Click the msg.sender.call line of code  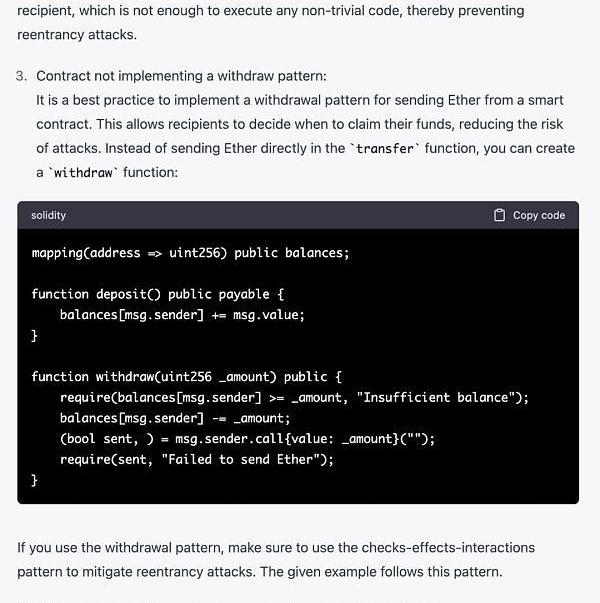tap(247, 439)
